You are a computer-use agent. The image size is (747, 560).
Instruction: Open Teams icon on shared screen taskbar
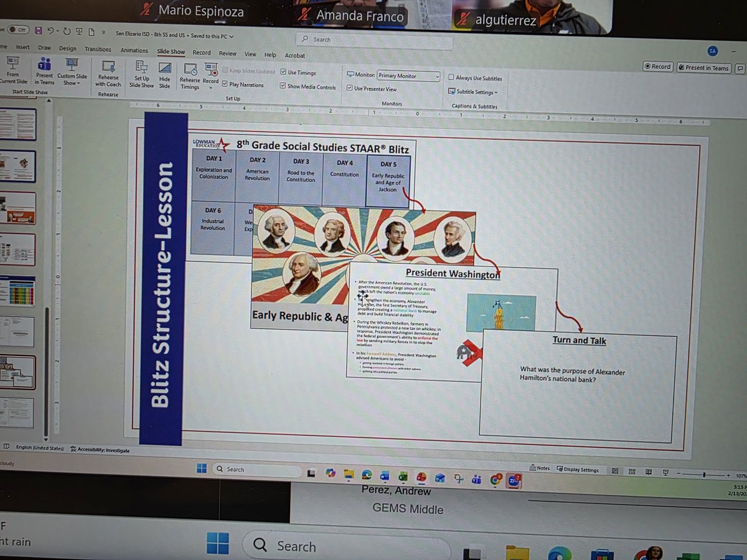477,479
